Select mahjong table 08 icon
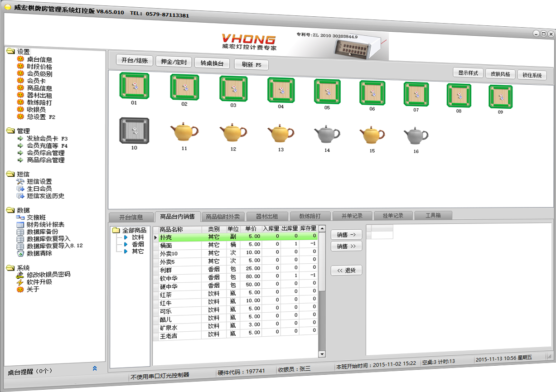The image size is (556, 392). click(459, 96)
